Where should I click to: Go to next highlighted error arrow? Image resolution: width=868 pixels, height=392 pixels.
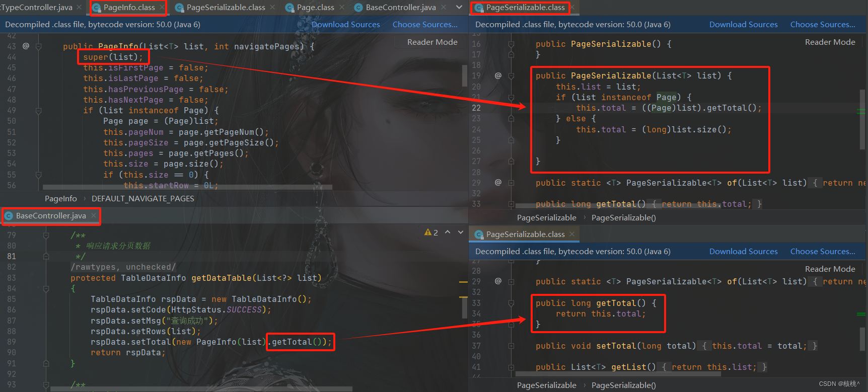(x=461, y=232)
